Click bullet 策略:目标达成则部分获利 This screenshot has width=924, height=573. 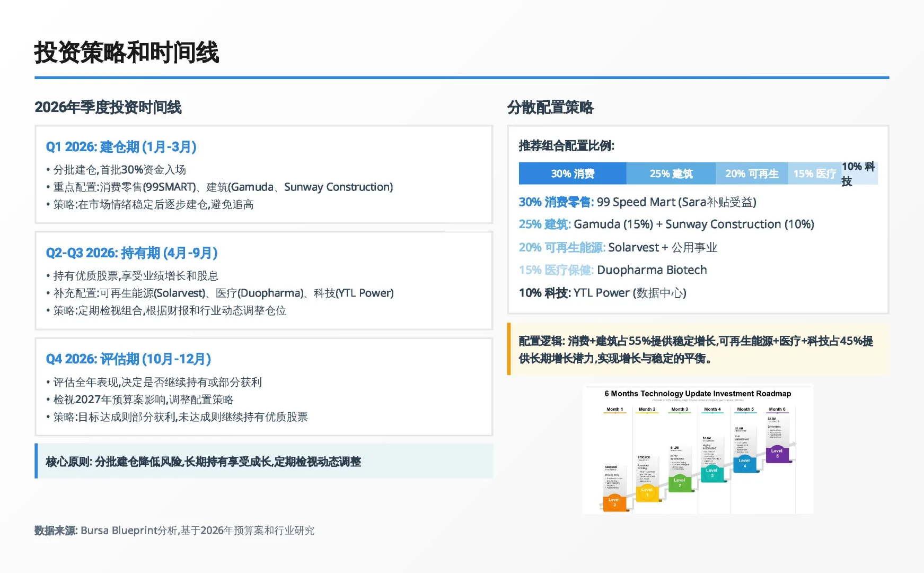pos(177,418)
